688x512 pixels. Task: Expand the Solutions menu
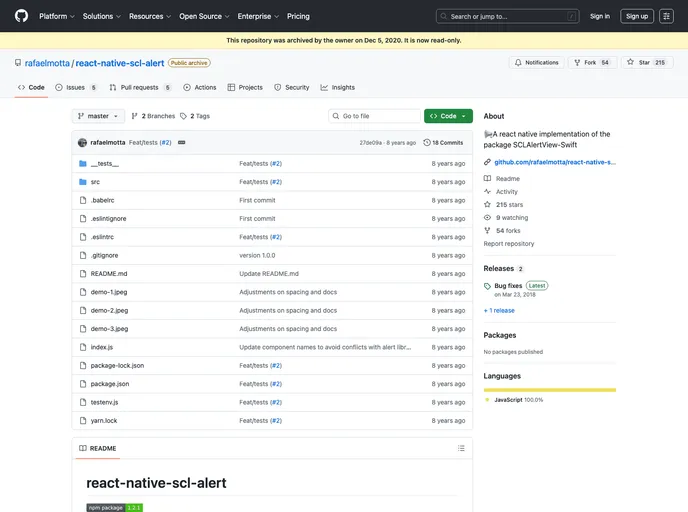pos(101,16)
